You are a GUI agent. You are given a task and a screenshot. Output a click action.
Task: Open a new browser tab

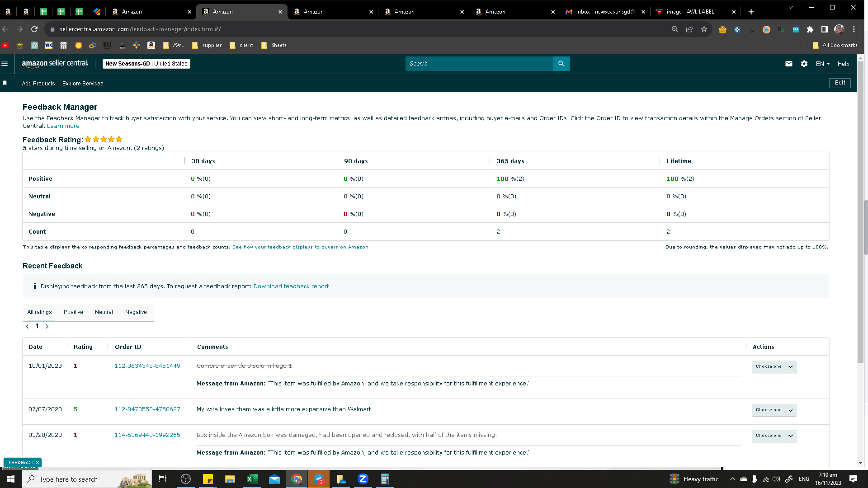(x=751, y=12)
